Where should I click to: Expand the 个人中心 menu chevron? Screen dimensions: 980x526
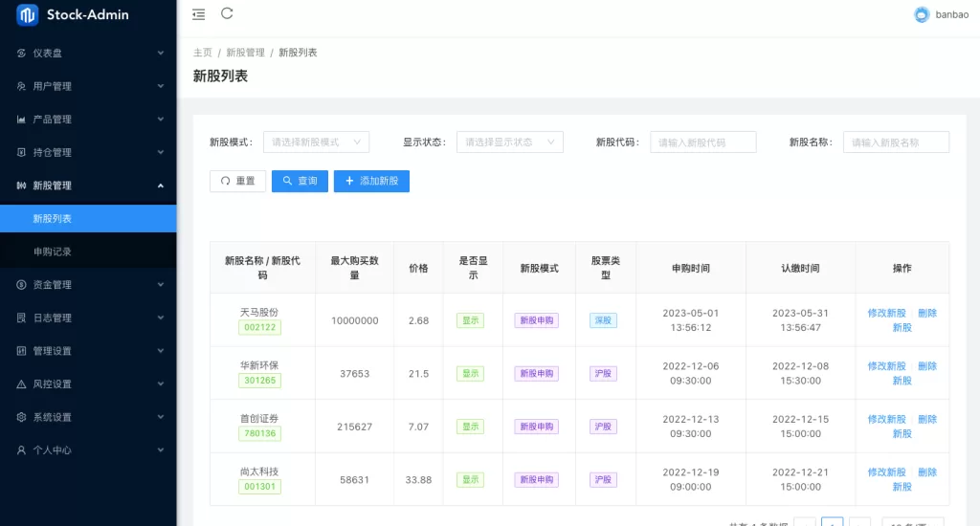click(161, 450)
